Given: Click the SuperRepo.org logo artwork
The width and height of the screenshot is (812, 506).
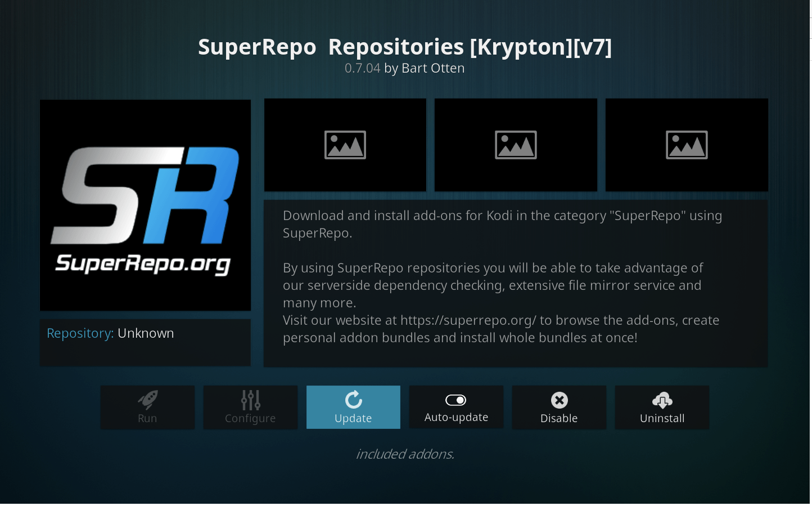Looking at the screenshot, I should pos(145,205).
